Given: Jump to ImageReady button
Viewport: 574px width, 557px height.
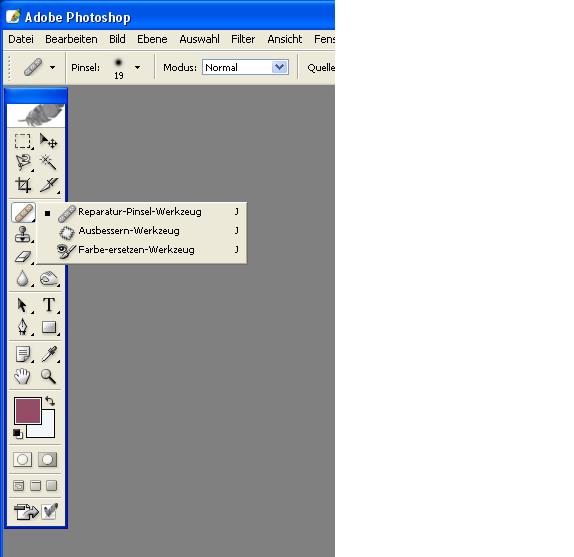Looking at the screenshot, I should coord(26,511).
